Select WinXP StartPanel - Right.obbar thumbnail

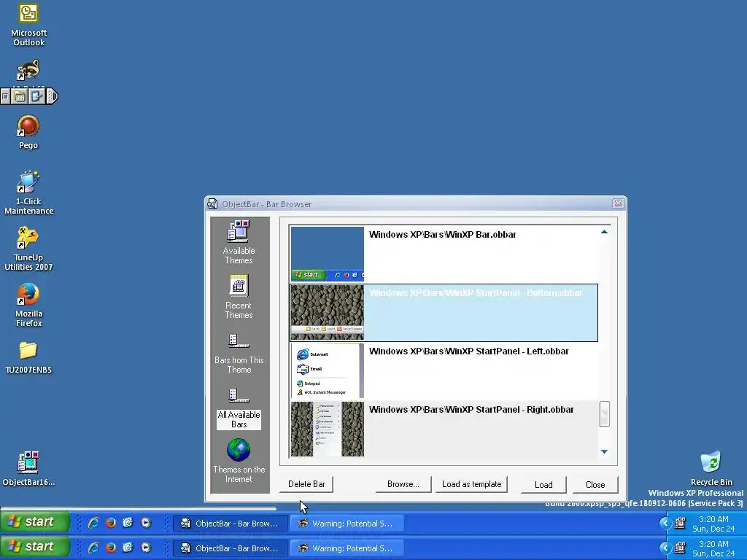tap(328, 429)
